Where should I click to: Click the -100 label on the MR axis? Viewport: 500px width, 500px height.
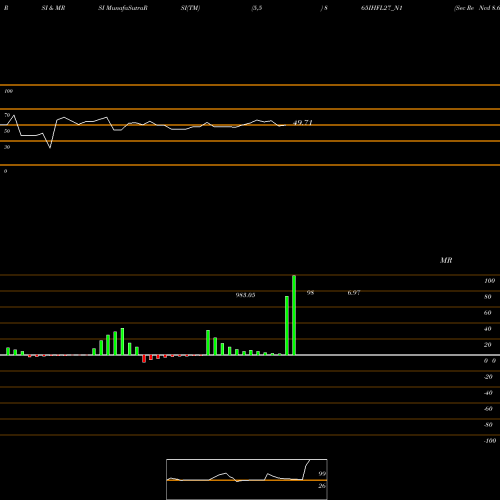490,441
